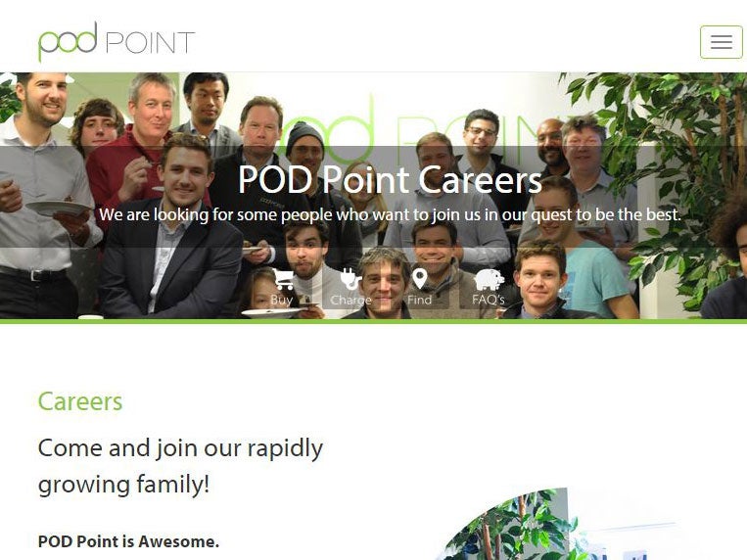Open the piggy bank FAQ's icon
Screen dimensions: 747x560
pyautogui.click(x=489, y=280)
